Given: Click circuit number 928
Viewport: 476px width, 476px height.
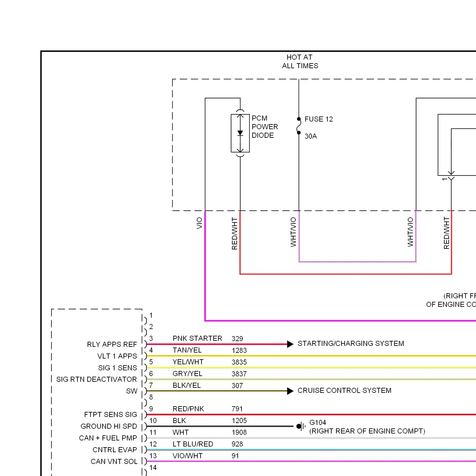Looking at the screenshot, I should (x=237, y=444).
